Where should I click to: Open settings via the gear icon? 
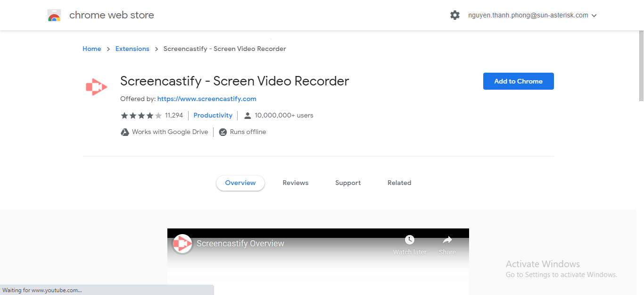point(455,15)
